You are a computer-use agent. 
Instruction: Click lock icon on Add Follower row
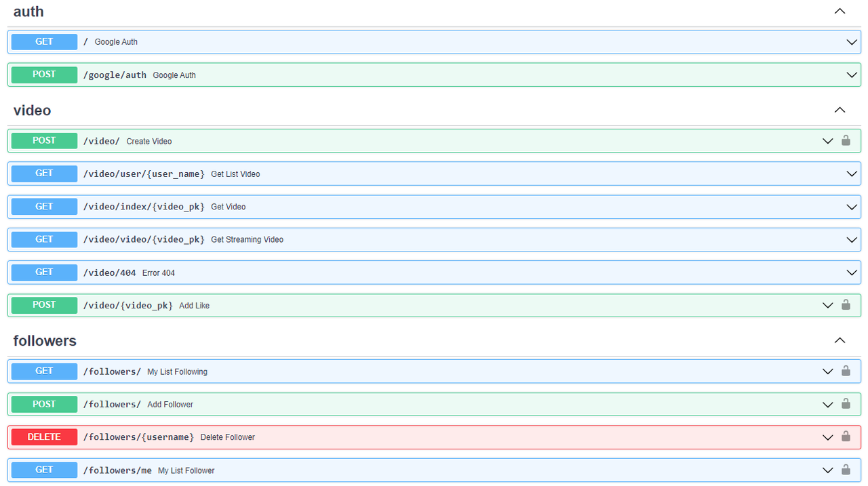coord(846,403)
